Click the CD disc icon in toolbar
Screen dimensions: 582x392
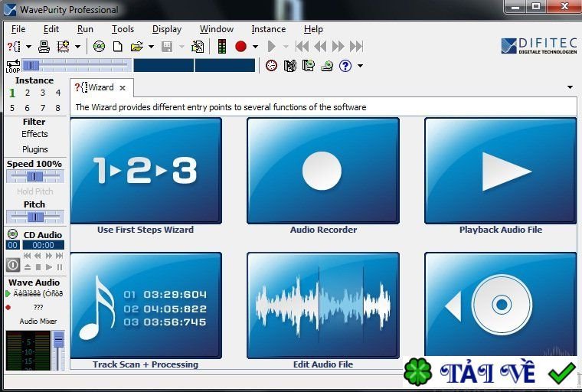click(99, 47)
